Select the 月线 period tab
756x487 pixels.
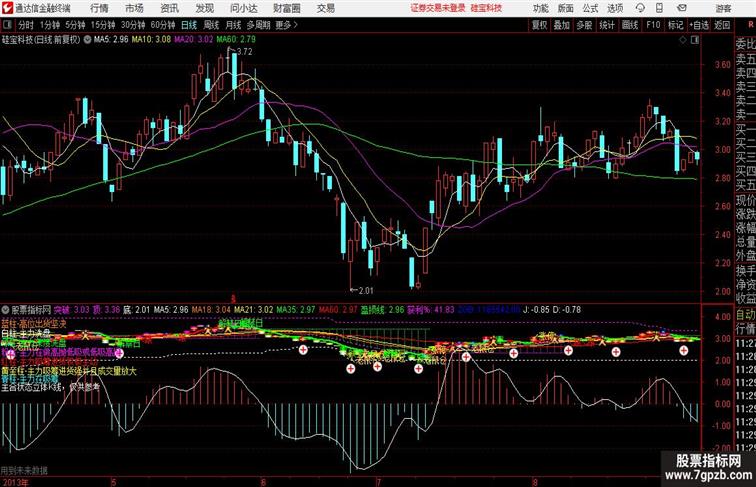coord(233,25)
